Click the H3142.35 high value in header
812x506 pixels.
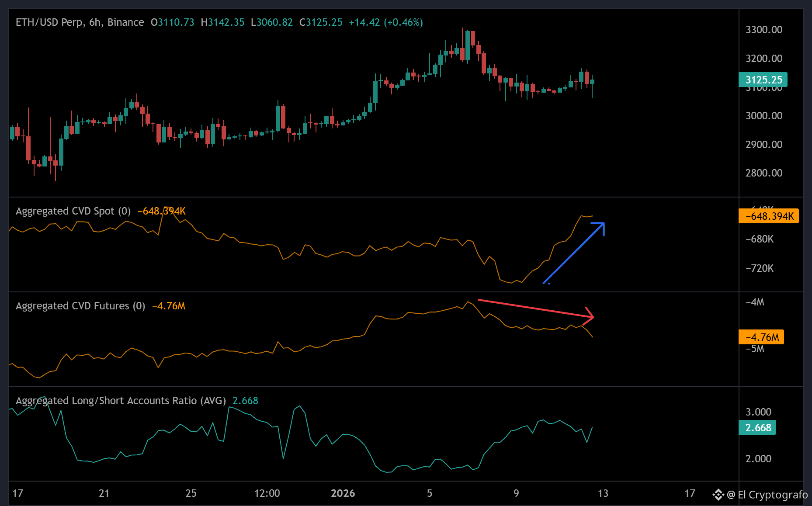coord(222,22)
